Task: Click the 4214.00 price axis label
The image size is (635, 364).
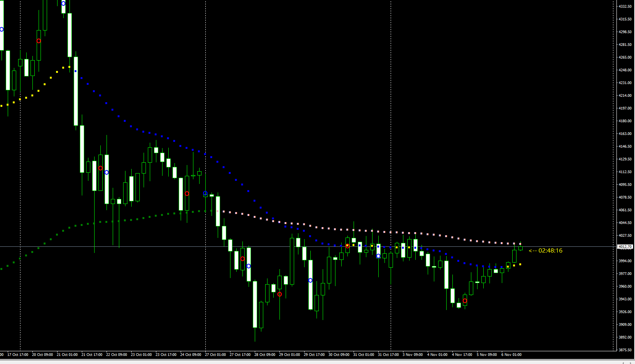Action: [625, 96]
